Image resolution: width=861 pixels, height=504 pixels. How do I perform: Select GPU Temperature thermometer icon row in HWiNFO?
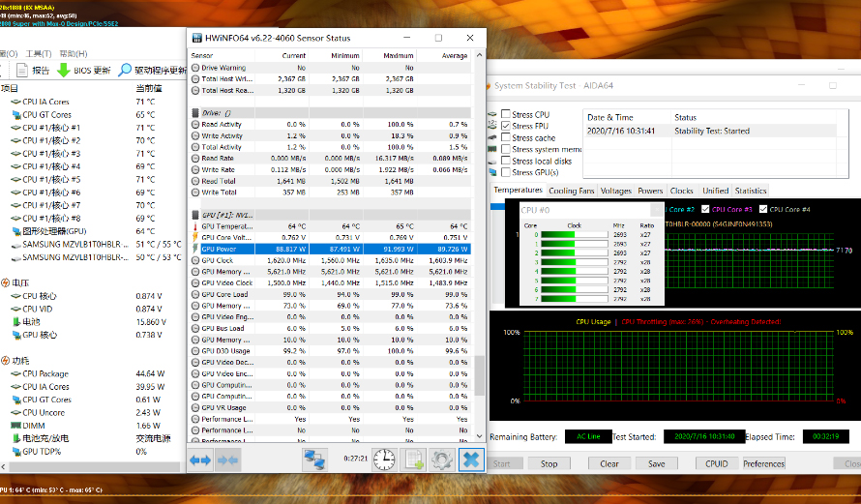(x=194, y=226)
